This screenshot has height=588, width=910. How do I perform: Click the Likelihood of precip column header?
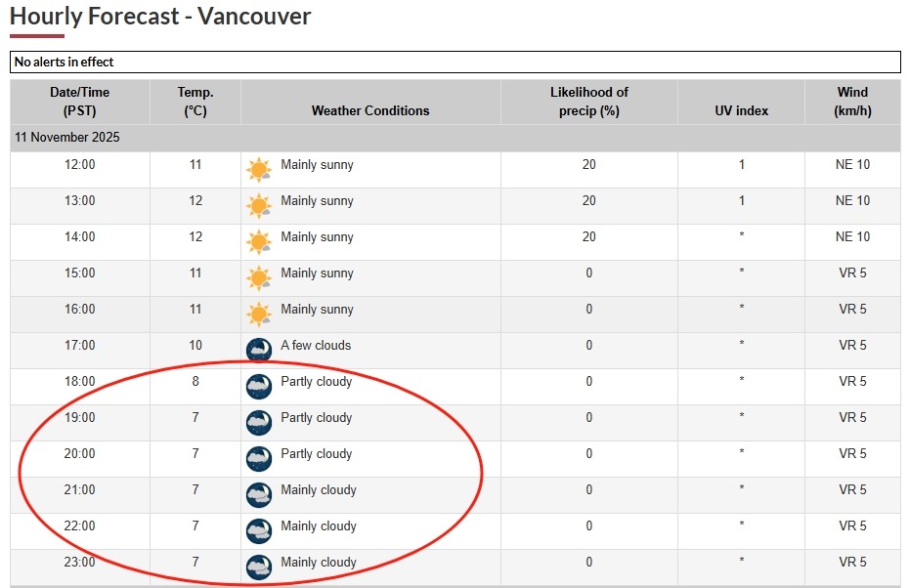tap(589, 102)
